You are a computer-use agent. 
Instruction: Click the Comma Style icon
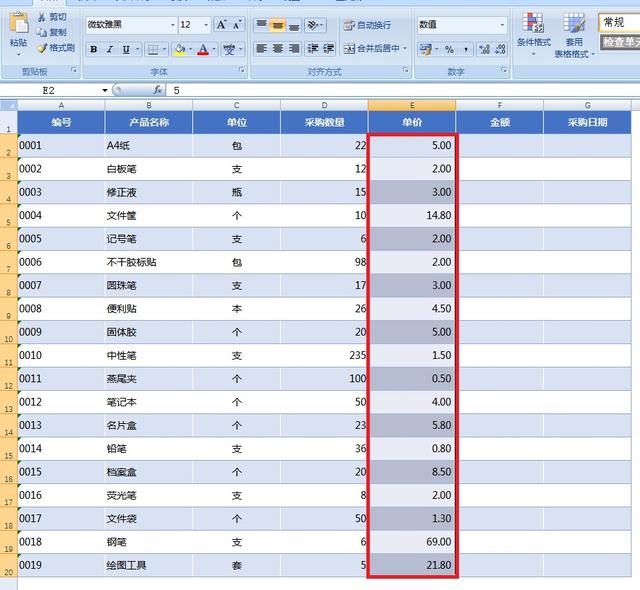point(466,49)
